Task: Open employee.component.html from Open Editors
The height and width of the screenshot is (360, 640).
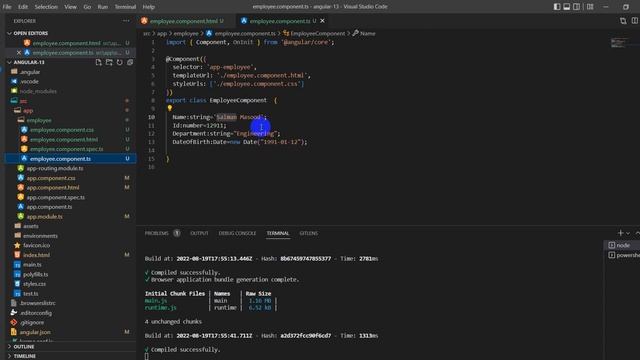Action: point(66,43)
